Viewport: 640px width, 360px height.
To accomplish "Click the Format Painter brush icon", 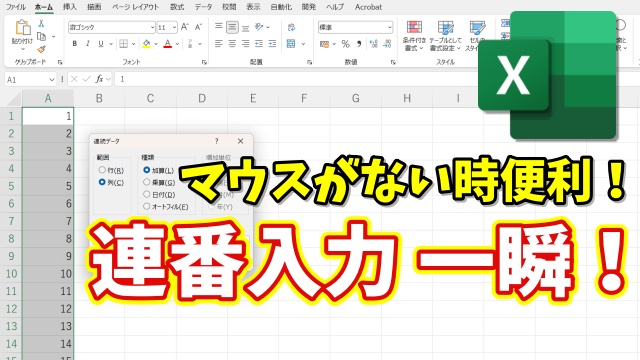I will coord(41,49).
